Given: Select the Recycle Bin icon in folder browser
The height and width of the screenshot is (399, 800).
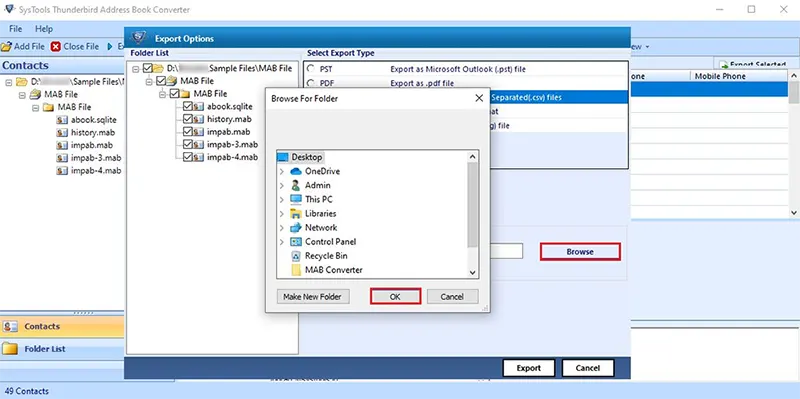Looking at the screenshot, I should pyautogui.click(x=296, y=256).
